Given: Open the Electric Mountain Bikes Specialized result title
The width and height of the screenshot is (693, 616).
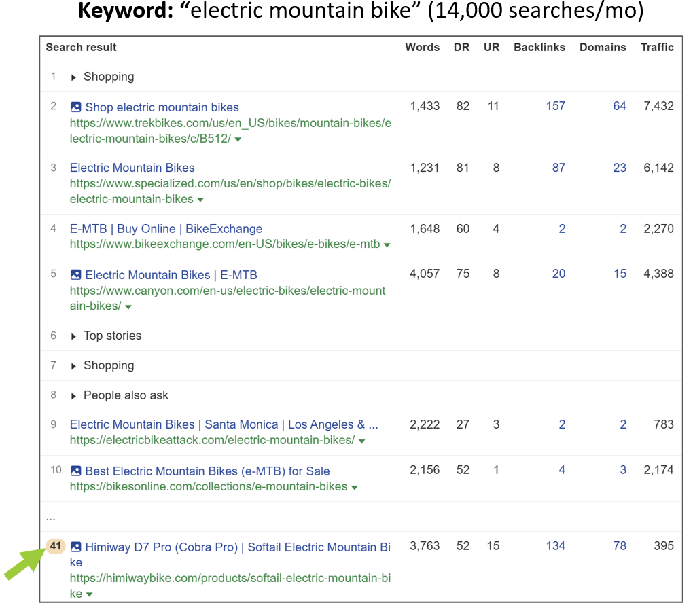Looking at the screenshot, I should [132, 168].
